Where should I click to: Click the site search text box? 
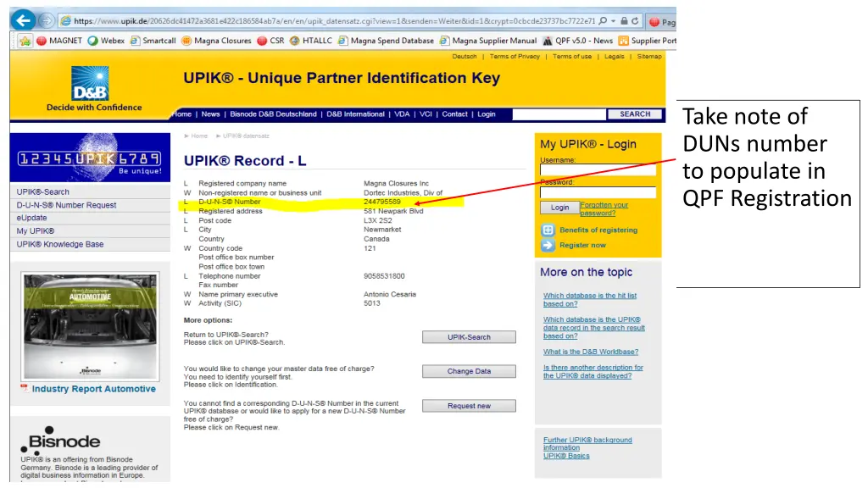click(x=559, y=114)
